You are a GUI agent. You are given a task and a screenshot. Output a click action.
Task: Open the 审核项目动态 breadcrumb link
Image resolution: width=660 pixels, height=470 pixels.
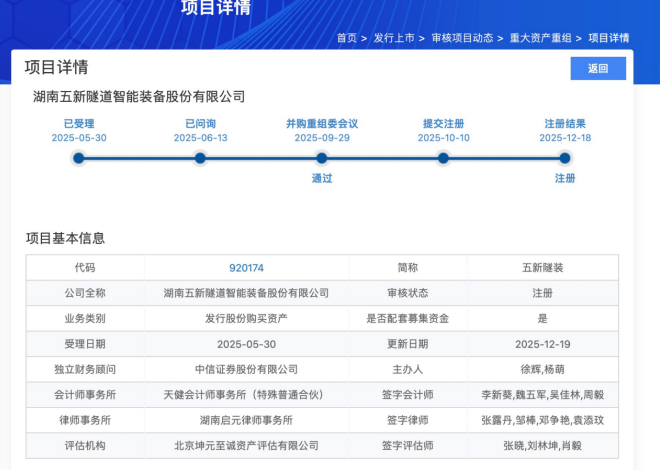pyautogui.click(x=462, y=38)
